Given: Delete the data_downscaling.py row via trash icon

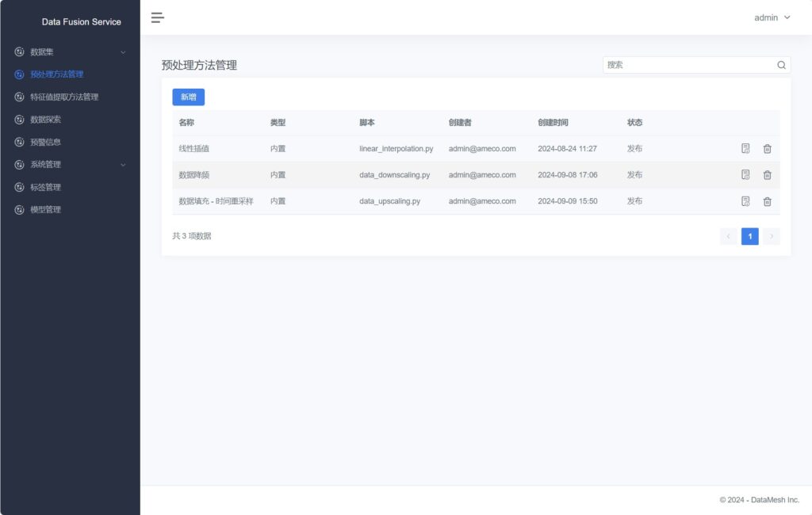Looking at the screenshot, I should click(x=767, y=175).
